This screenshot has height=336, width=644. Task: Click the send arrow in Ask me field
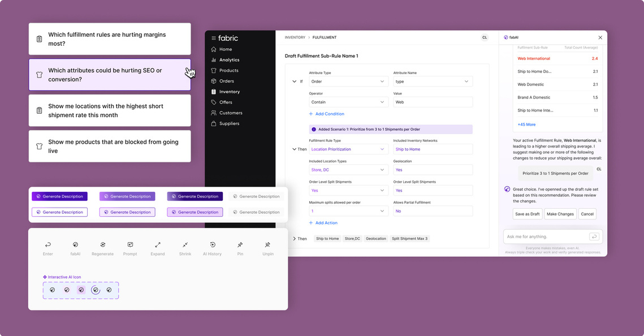(594, 236)
